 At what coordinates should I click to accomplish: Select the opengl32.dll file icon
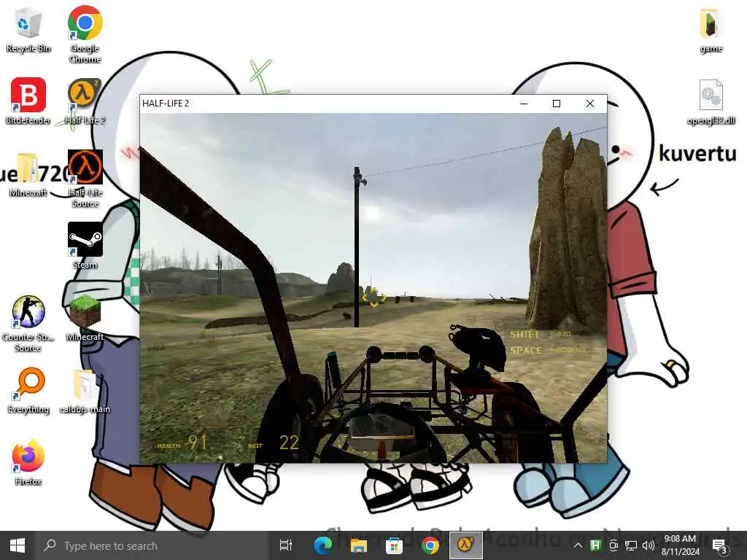tap(711, 102)
